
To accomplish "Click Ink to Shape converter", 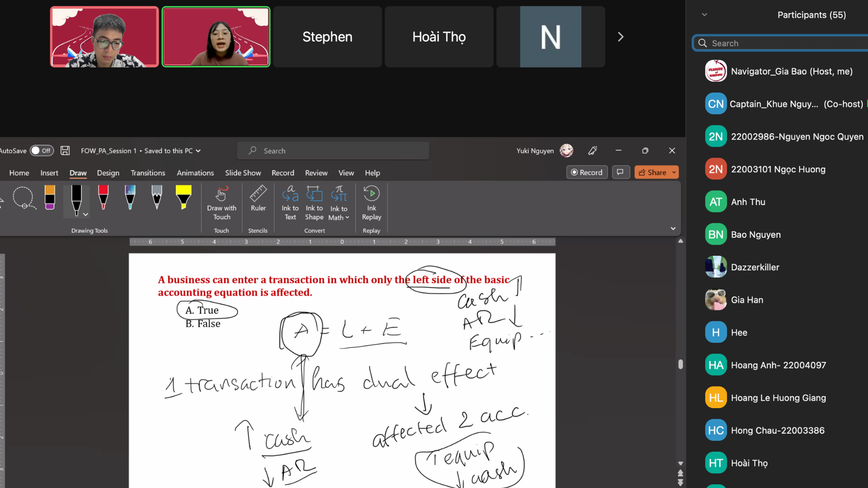I will tap(314, 203).
